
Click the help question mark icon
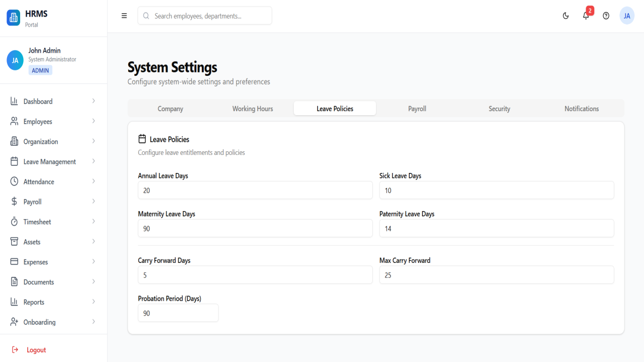pos(606,16)
